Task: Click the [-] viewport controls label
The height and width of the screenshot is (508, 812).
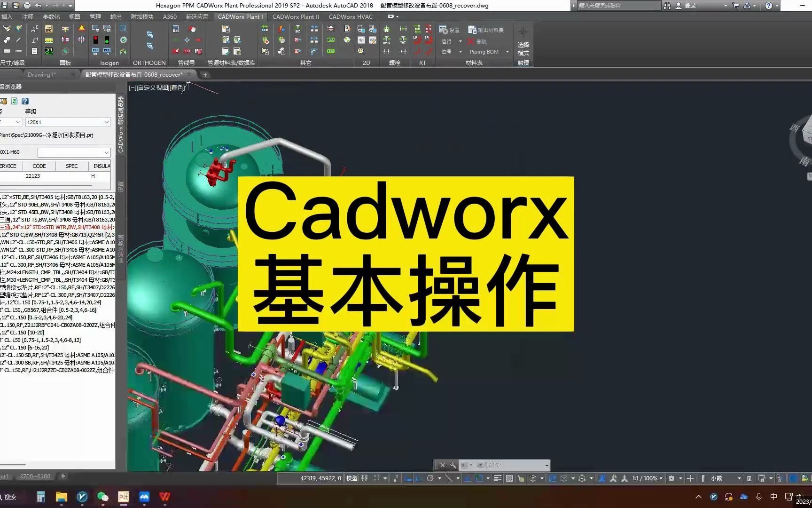Action: (x=133, y=87)
